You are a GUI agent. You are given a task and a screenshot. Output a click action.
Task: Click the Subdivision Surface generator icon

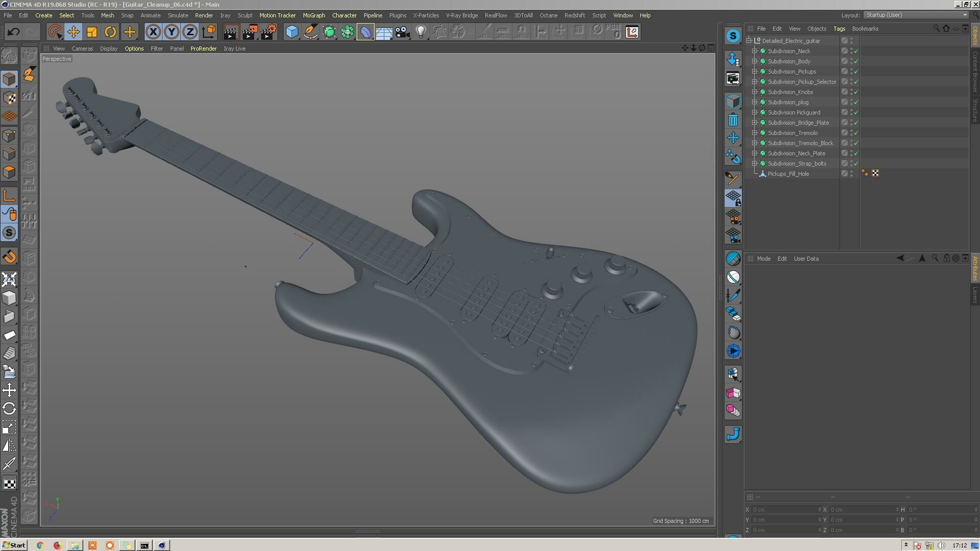point(365,32)
